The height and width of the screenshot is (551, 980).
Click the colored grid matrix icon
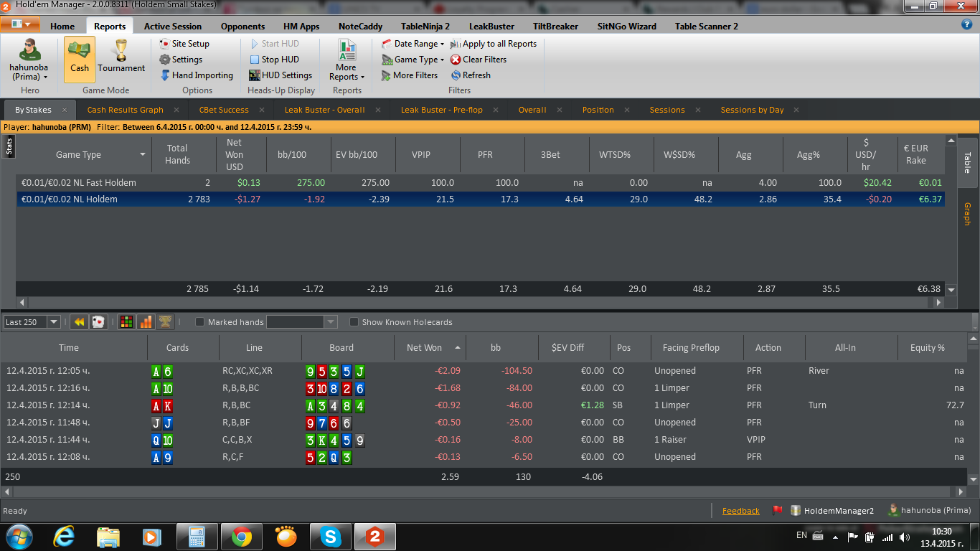[x=126, y=322]
